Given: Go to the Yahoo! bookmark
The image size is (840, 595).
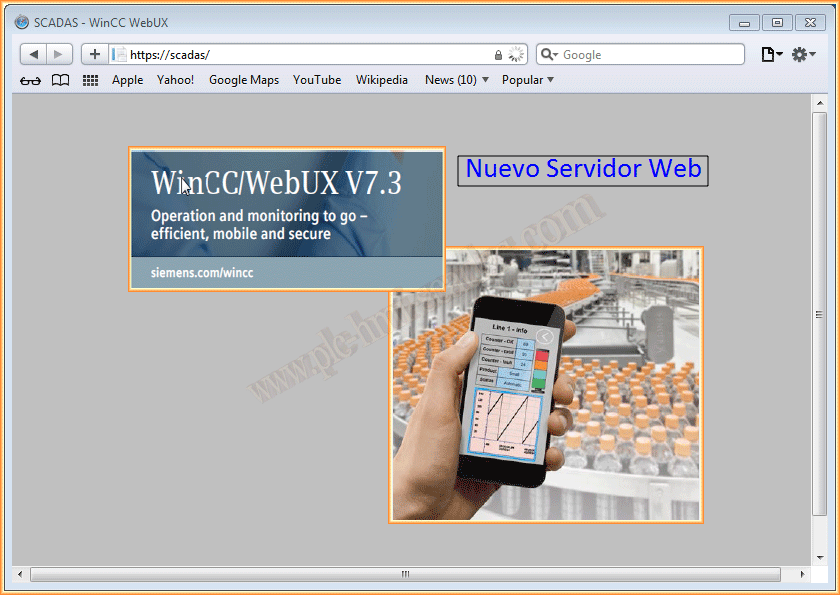Looking at the screenshot, I should click(x=175, y=80).
